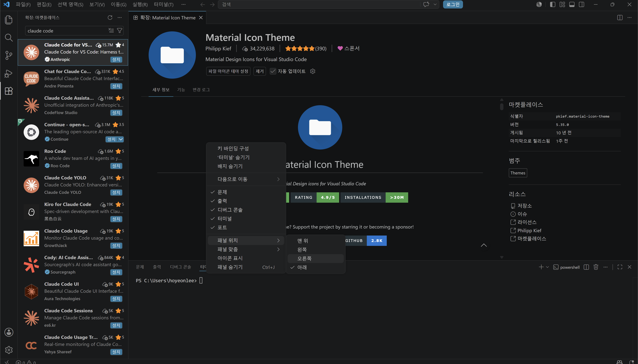
Task: Expand the 패널 위치 submenu
Action: [x=246, y=241]
